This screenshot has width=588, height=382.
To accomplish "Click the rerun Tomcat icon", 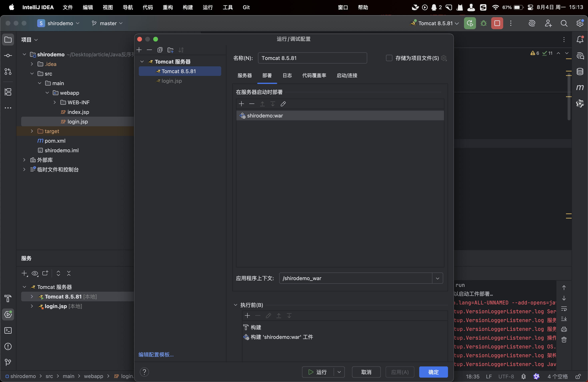I will 470,23.
